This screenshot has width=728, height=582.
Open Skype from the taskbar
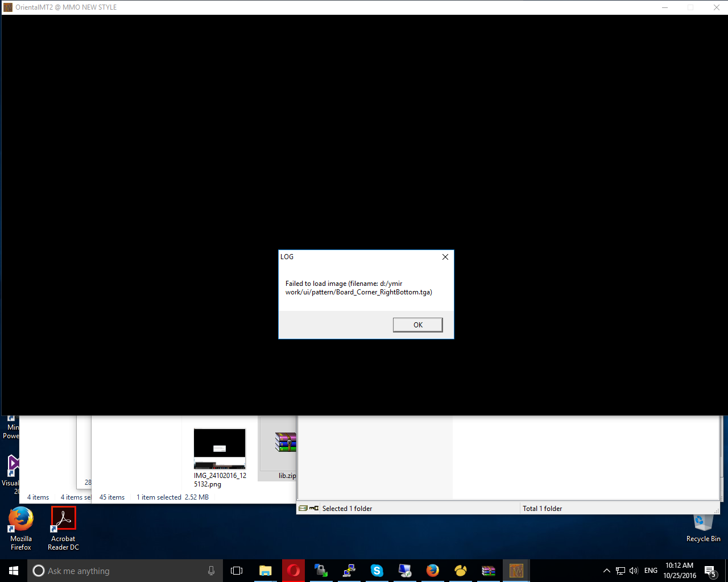click(x=377, y=571)
